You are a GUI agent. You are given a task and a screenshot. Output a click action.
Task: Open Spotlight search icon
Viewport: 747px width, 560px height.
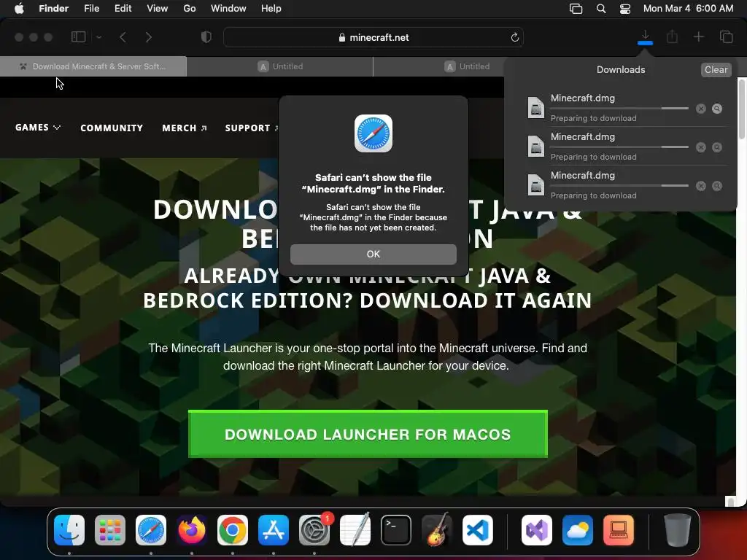pos(601,9)
